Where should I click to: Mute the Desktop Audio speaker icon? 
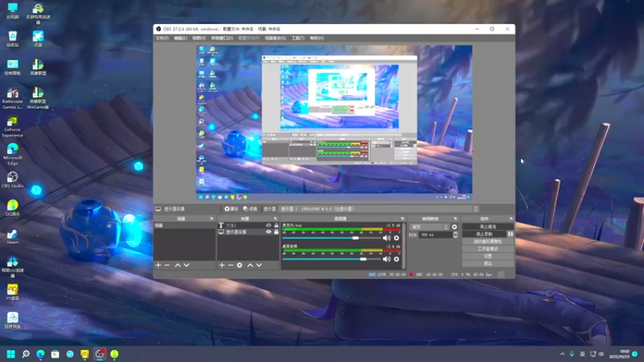coord(386,259)
